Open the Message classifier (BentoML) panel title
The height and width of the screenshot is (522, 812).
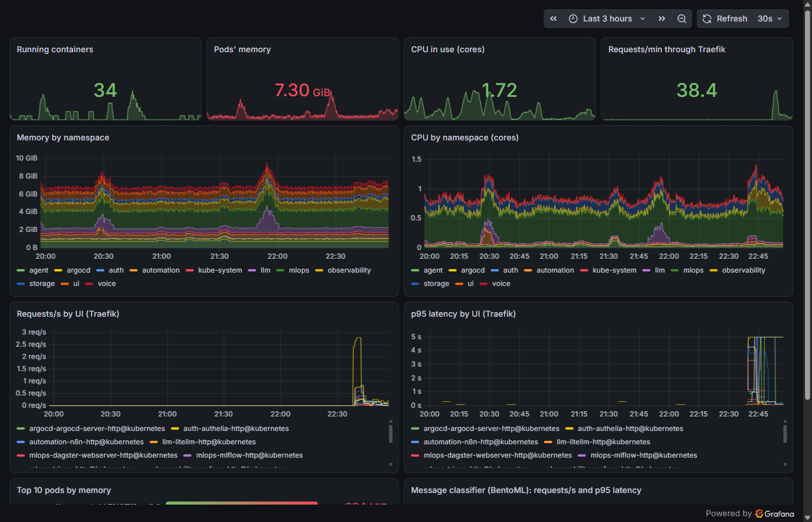(526, 490)
